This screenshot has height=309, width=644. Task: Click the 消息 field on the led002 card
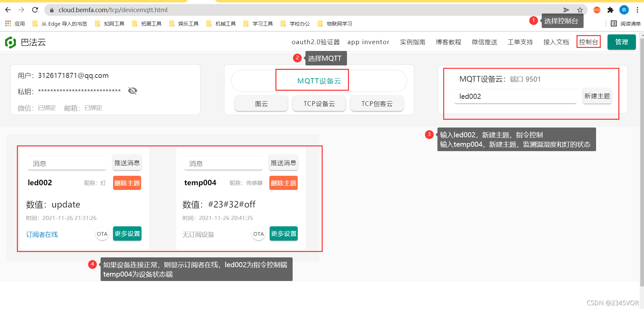click(x=67, y=163)
